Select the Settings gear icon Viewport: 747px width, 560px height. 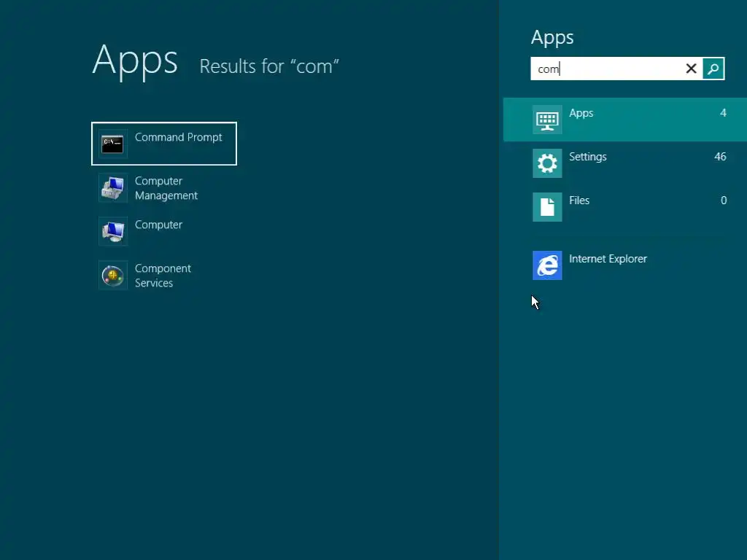click(x=547, y=163)
